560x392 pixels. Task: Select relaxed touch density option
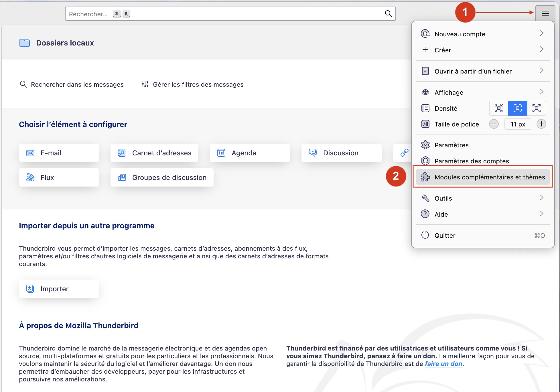tap(537, 108)
